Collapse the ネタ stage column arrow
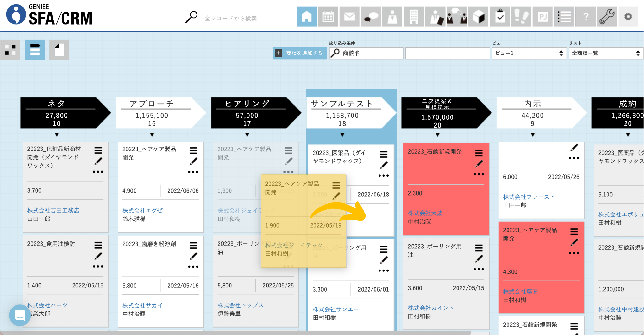 [x=57, y=135]
